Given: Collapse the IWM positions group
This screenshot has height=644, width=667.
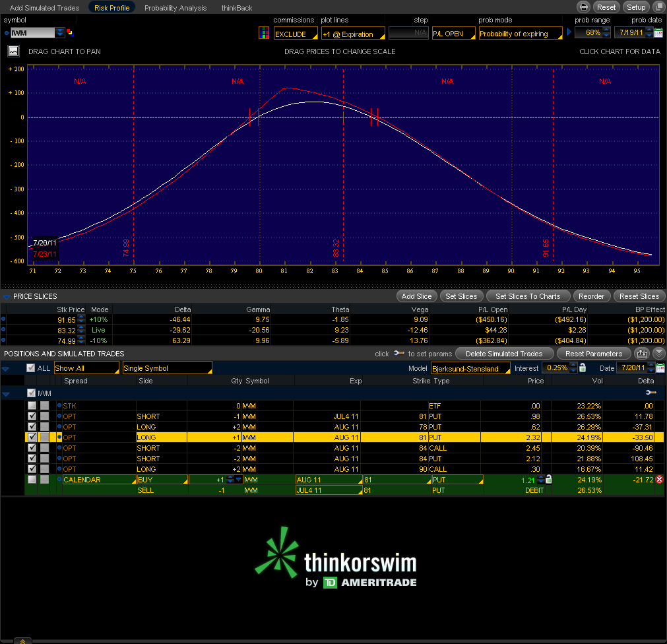Looking at the screenshot, I should pos(6,394).
